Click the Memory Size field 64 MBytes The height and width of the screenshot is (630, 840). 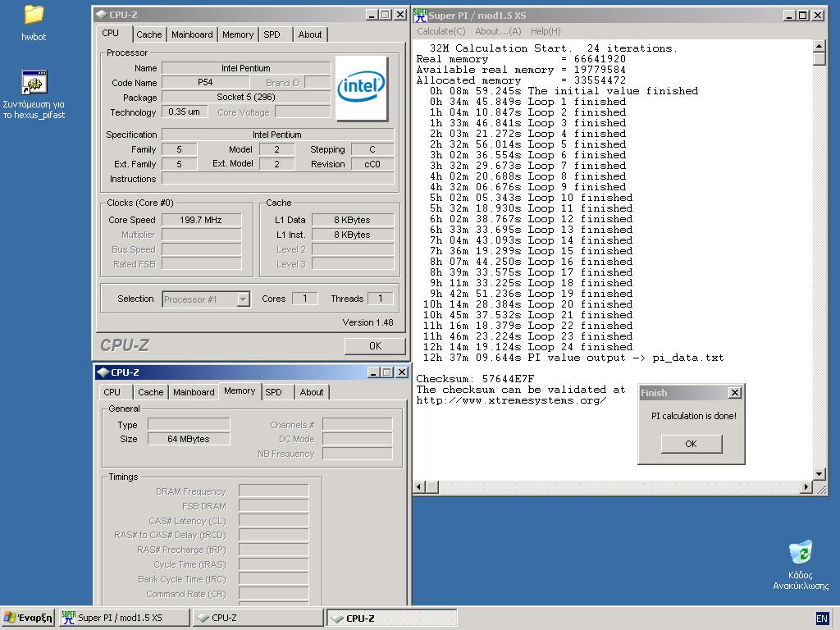[189, 440]
